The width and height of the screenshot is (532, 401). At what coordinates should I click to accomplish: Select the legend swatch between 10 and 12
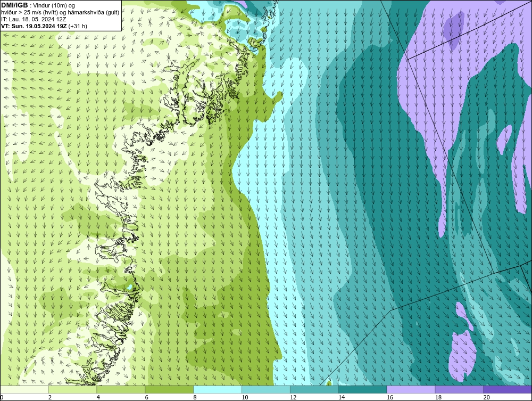[x=266, y=389]
